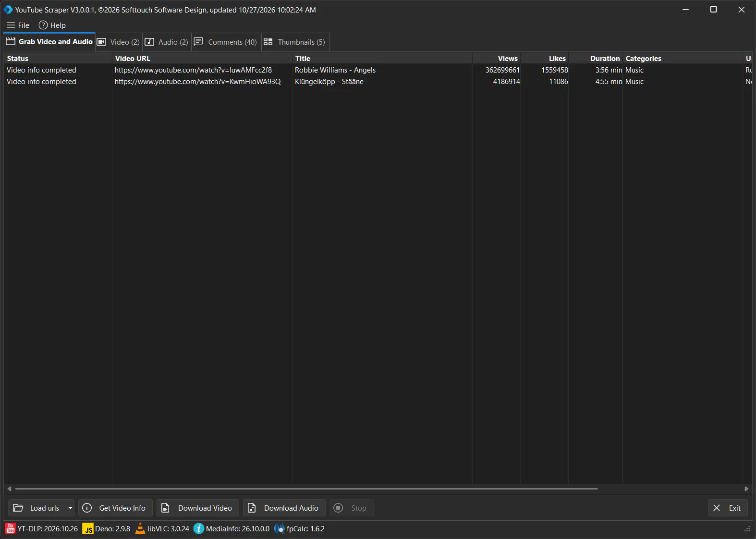Click the Get Video Info button
The height and width of the screenshot is (539, 756).
click(x=115, y=508)
